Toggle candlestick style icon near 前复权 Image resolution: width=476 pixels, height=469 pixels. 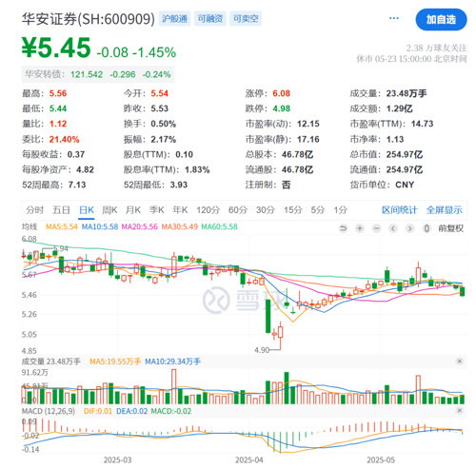426,228
